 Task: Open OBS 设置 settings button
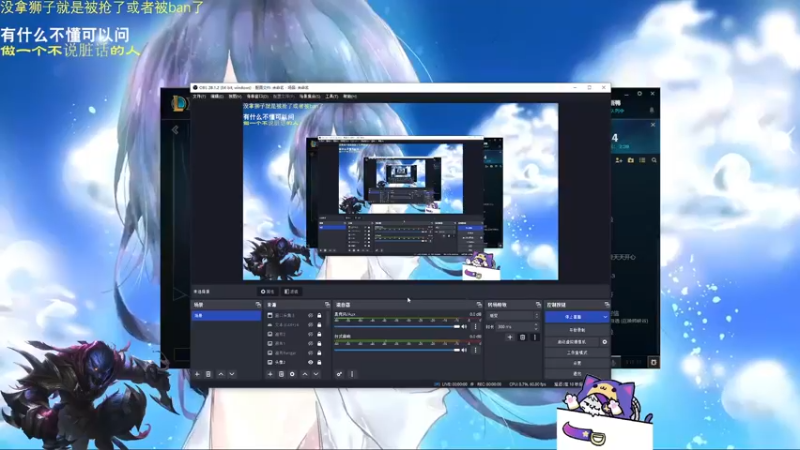click(x=577, y=363)
